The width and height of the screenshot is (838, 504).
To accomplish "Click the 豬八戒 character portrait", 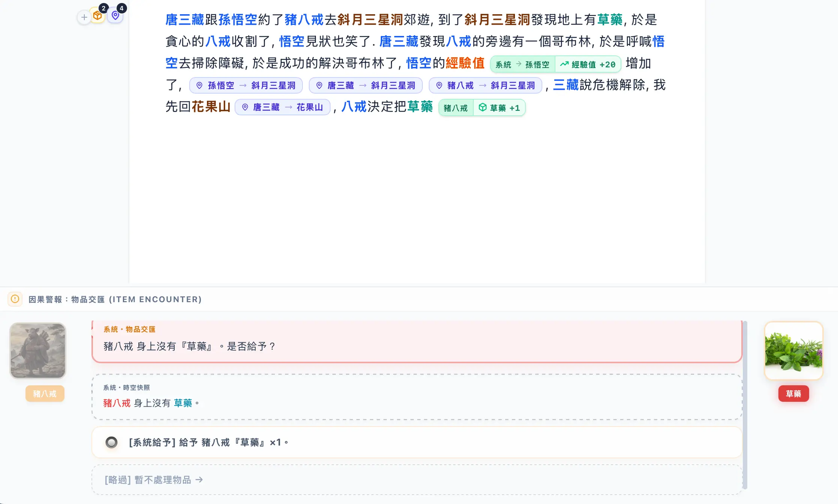I will pos(38,350).
